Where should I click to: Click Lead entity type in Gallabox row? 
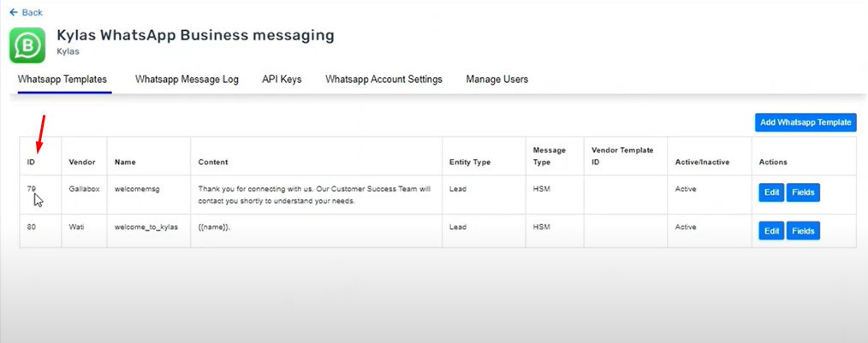[x=458, y=189]
